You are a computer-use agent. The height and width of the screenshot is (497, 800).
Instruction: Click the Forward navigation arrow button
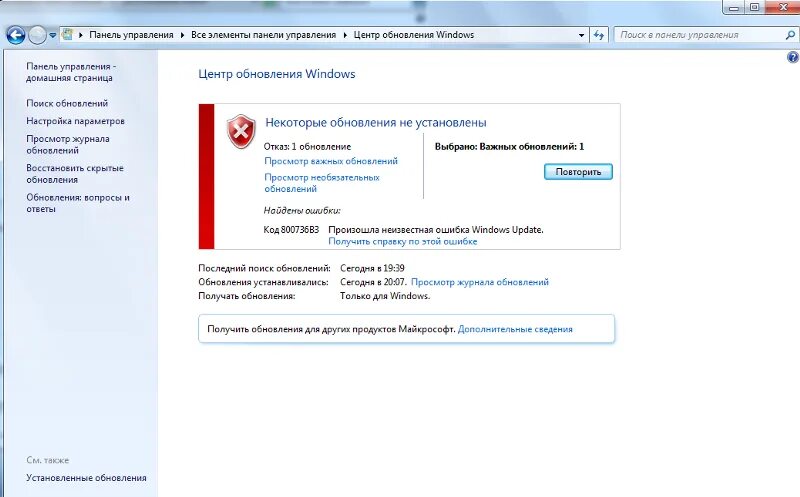37,35
